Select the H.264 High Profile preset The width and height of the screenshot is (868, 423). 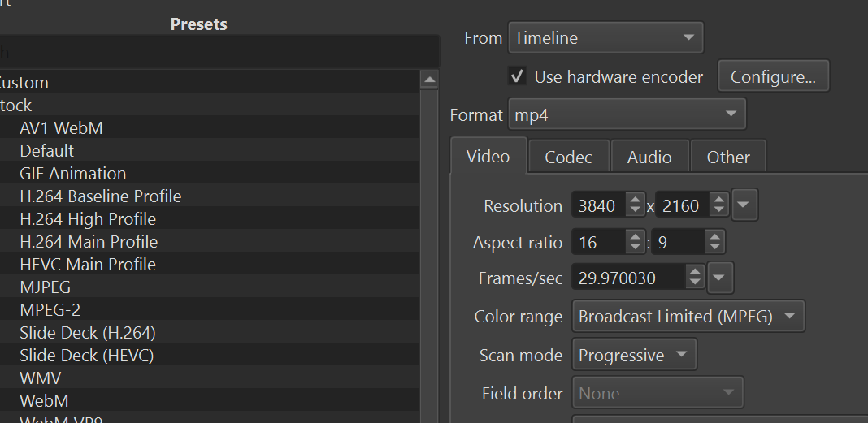click(88, 219)
